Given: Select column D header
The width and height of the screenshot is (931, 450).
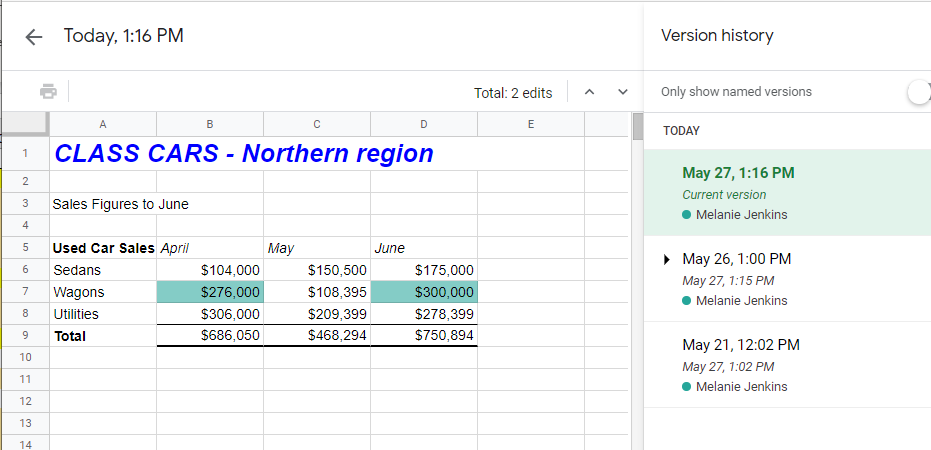Looking at the screenshot, I should click(424, 124).
